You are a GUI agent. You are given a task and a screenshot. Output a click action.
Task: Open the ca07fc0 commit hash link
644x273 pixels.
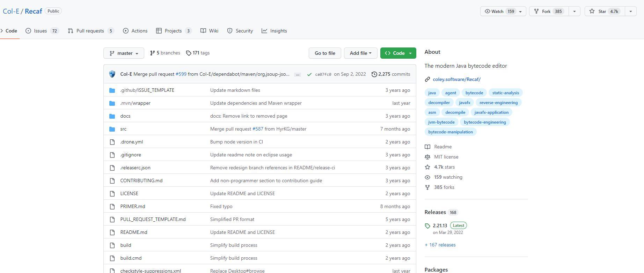point(323,74)
